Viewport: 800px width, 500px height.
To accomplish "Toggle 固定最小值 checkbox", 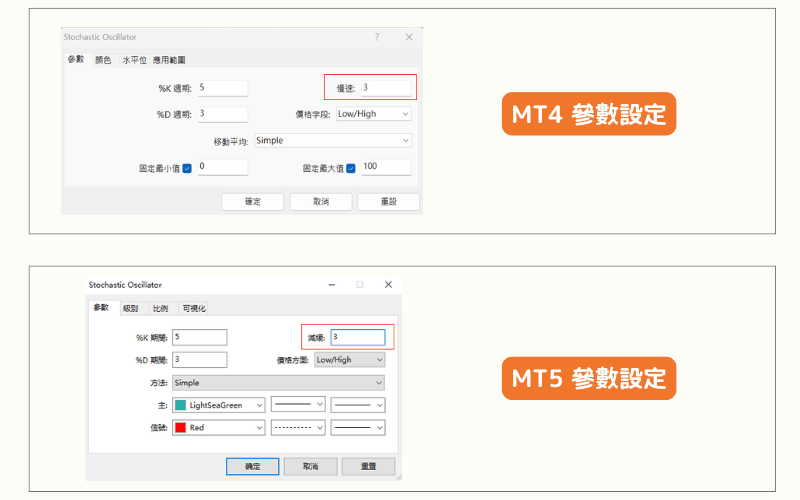I will click(187, 168).
